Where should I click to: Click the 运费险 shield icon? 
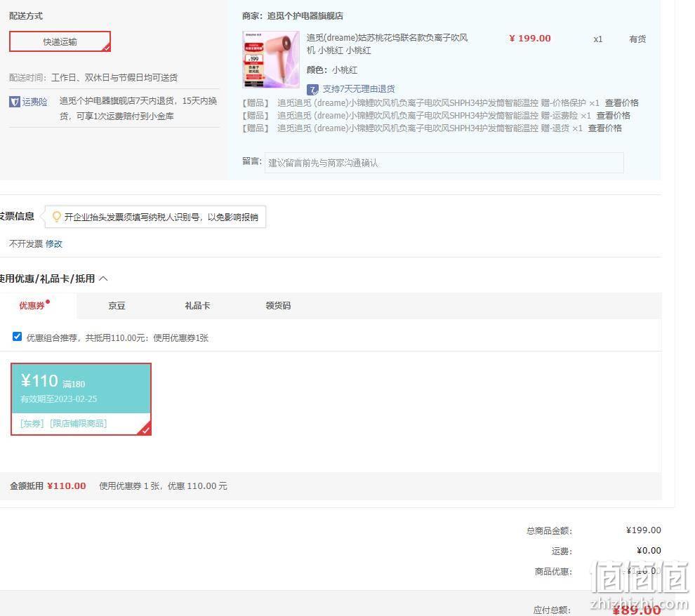pos(14,102)
